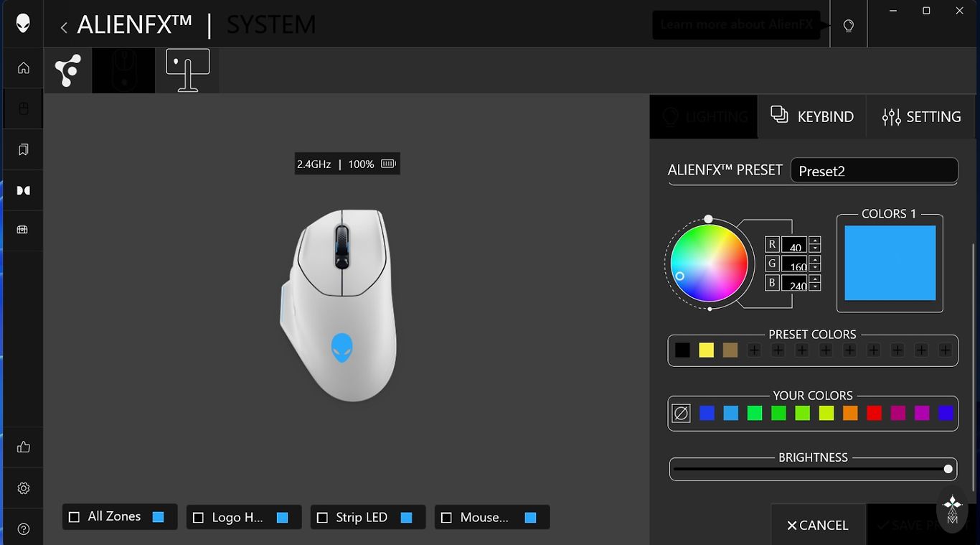This screenshot has width=980, height=545.
Task: Decrease the B value with down stepper
Action: pos(814,287)
